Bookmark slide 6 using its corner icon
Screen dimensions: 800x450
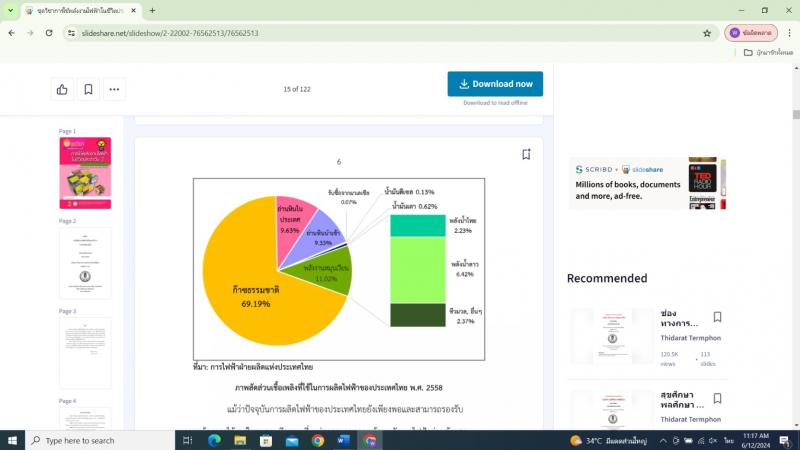(526, 154)
